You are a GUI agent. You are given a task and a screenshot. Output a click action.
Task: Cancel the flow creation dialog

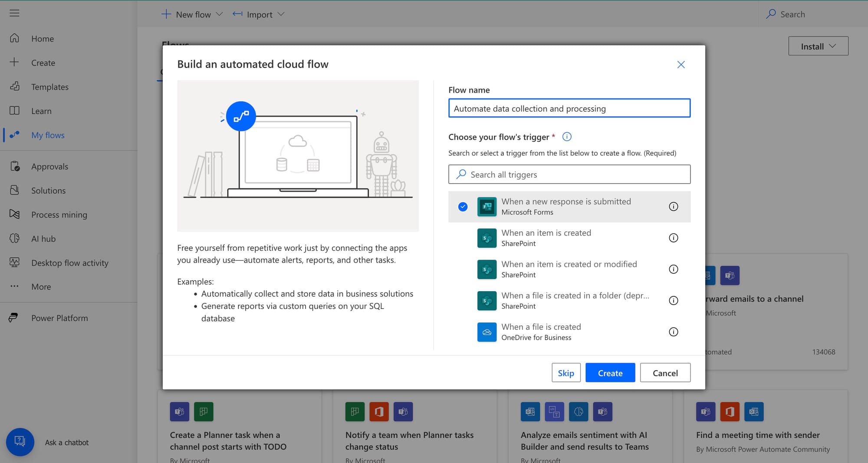click(x=665, y=373)
